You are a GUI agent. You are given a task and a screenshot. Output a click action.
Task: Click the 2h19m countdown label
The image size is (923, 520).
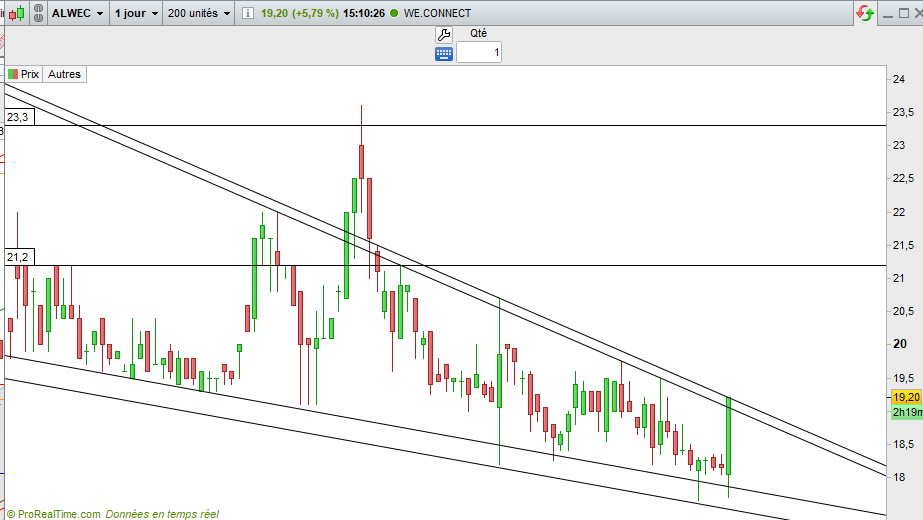pyautogui.click(x=907, y=412)
